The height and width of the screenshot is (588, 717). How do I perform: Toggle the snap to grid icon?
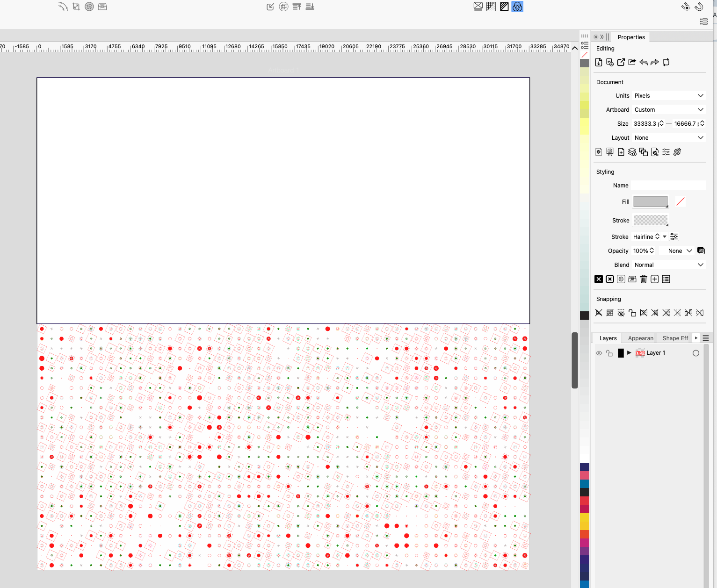pyautogui.click(x=610, y=313)
